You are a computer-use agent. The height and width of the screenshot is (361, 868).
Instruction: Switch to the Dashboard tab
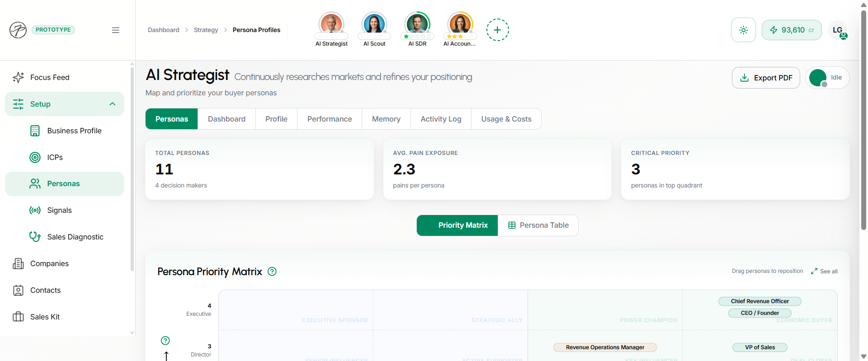coord(226,119)
